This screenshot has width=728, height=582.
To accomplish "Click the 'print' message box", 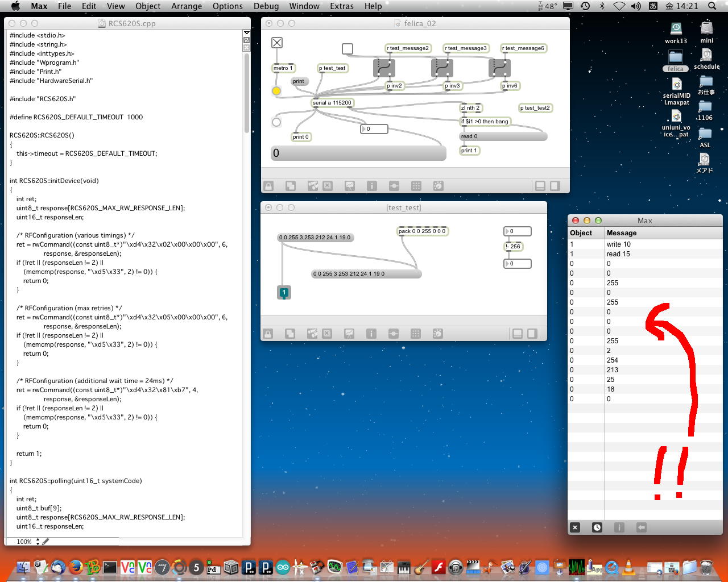I will coord(299,81).
